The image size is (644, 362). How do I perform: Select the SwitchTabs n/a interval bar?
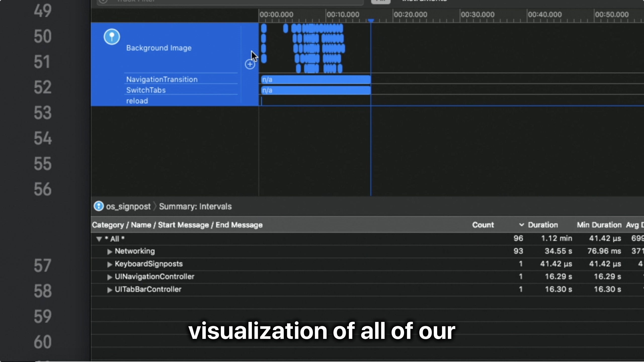point(315,90)
